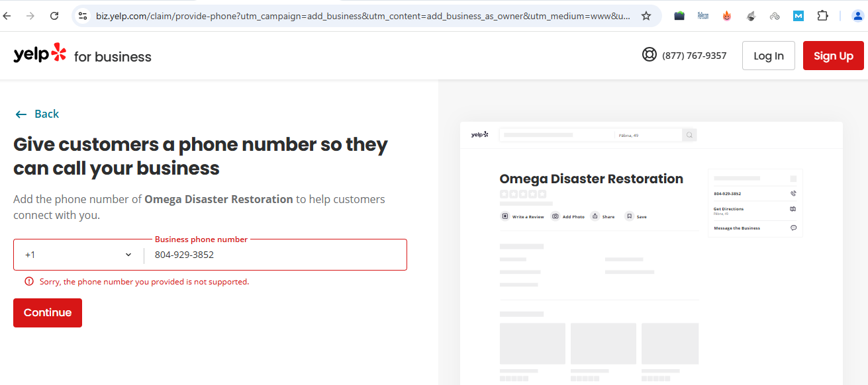
Task: Click the Log In button
Action: pyautogui.click(x=769, y=56)
